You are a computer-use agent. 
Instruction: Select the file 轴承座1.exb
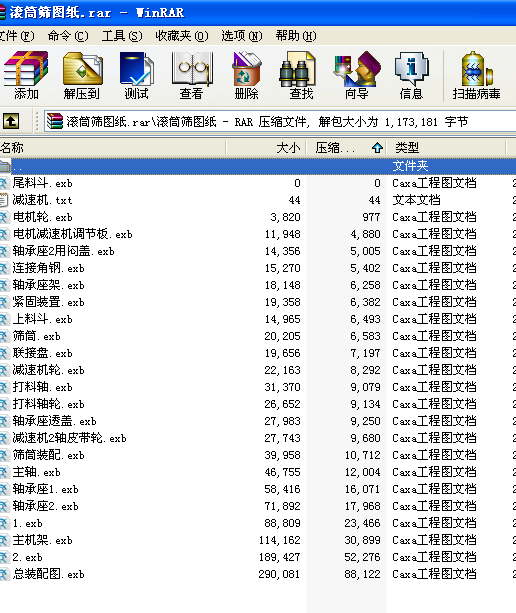(x=45, y=489)
